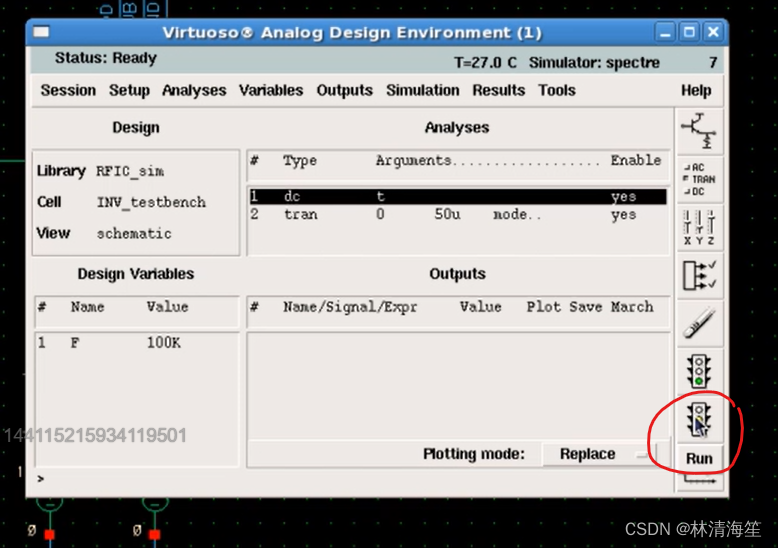This screenshot has height=548, width=778.
Task: Open the Analyses menu
Action: [194, 90]
